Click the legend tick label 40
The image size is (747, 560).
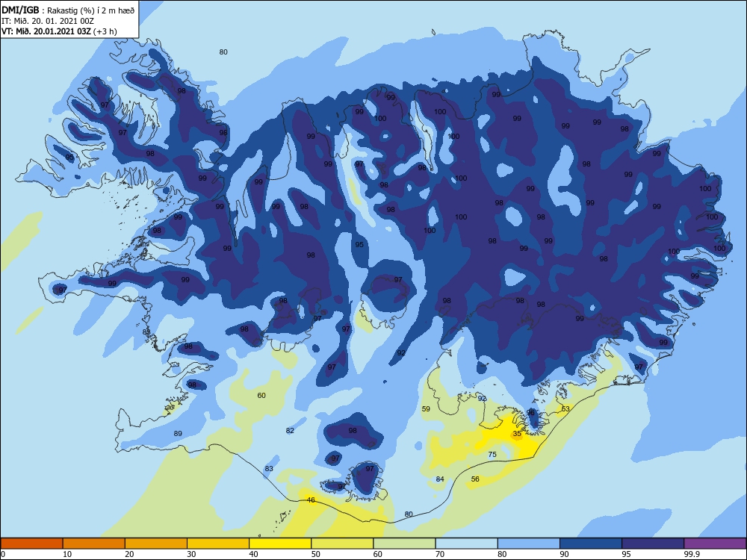(x=253, y=554)
